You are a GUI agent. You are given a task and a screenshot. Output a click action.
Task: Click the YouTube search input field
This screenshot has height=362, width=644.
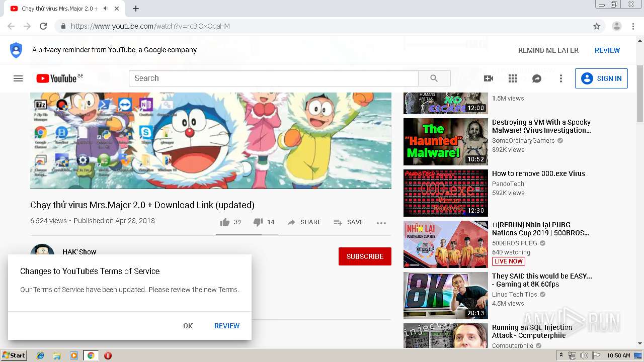[274, 78]
